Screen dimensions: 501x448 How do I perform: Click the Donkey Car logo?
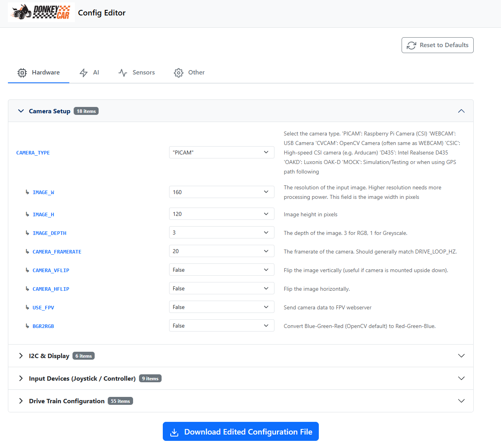point(41,12)
